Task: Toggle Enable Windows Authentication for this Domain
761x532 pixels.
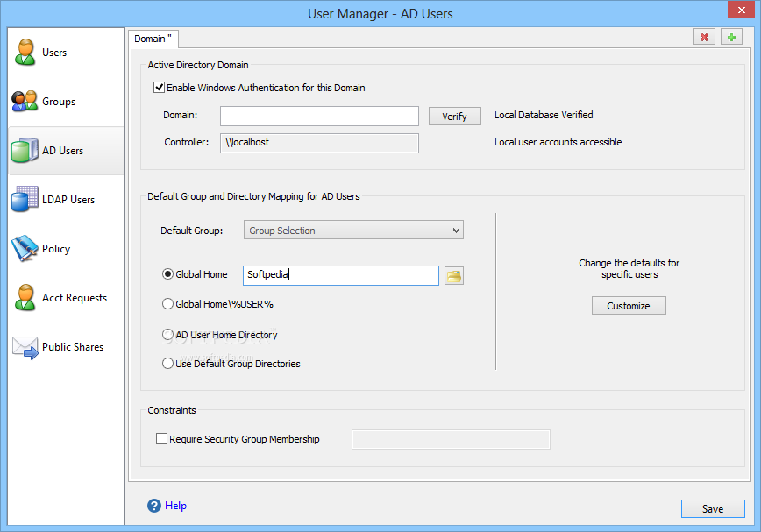Action: point(159,88)
